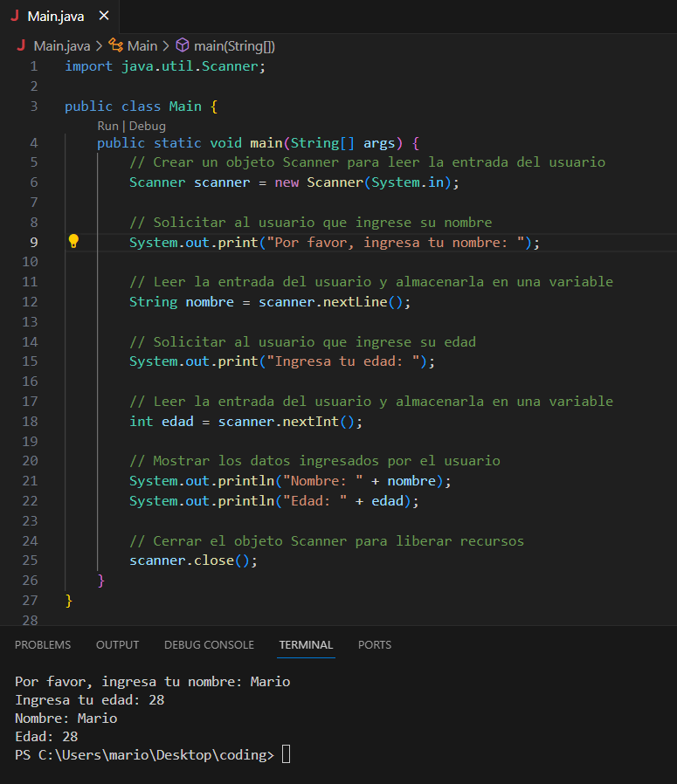The image size is (677, 784).
Task: Click on 'public class Main {' line
Action: (x=142, y=106)
